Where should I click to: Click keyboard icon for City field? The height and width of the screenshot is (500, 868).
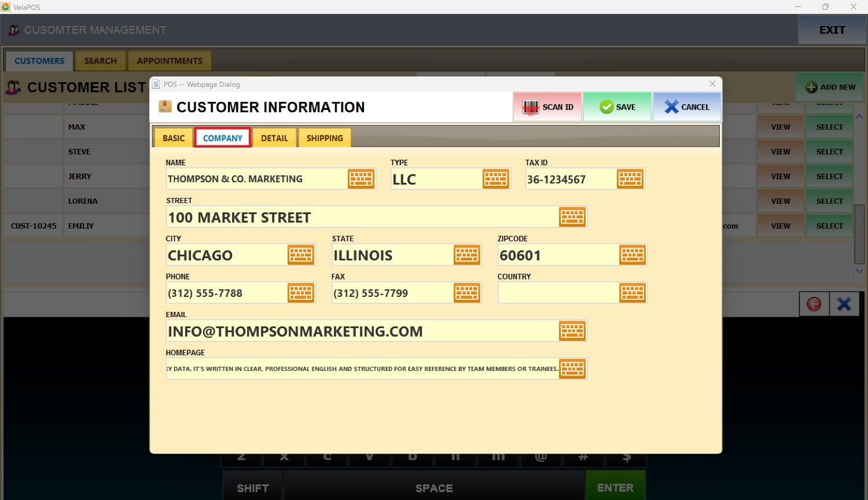300,255
